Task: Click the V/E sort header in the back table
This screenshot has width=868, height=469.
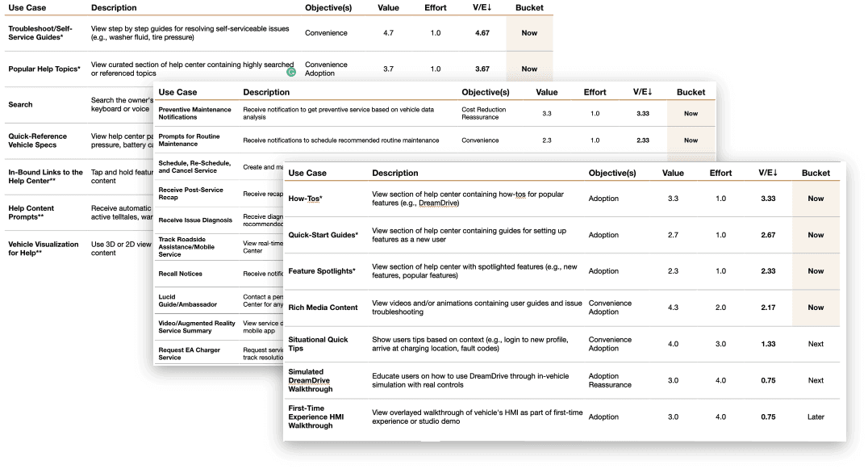Action: click(482, 8)
